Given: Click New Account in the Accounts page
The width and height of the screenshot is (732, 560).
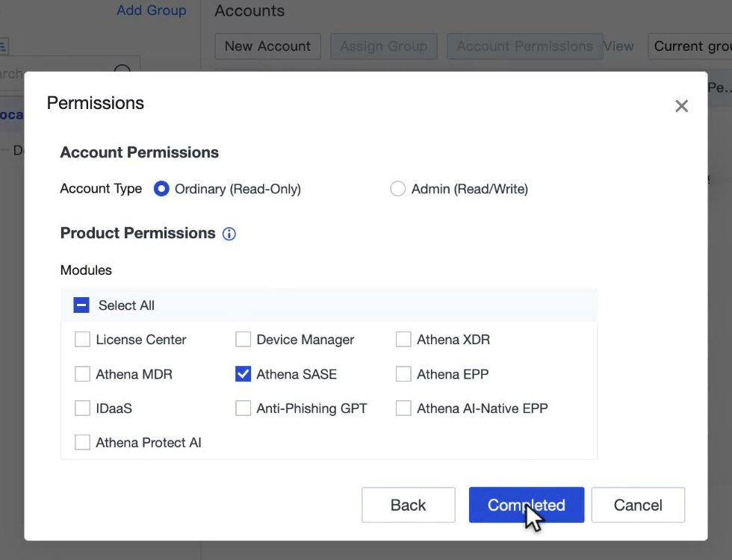Looking at the screenshot, I should tap(267, 46).
